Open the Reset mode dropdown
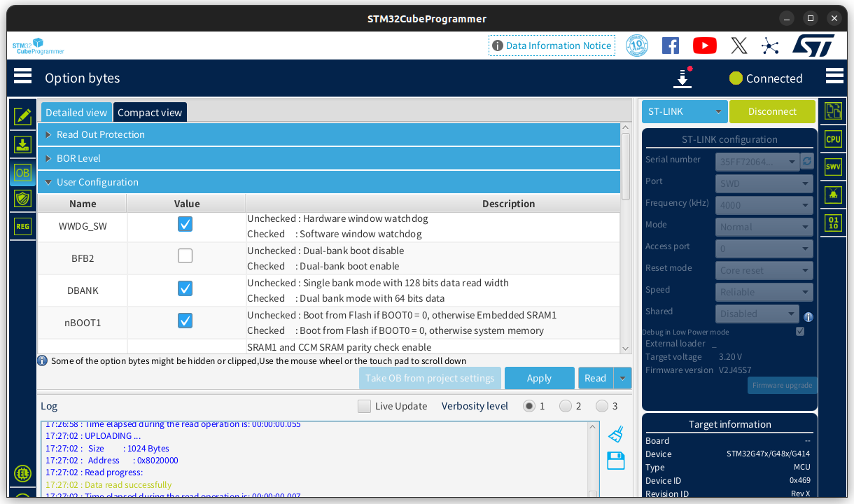The image size is (854, 504). (x=764, y=270)
